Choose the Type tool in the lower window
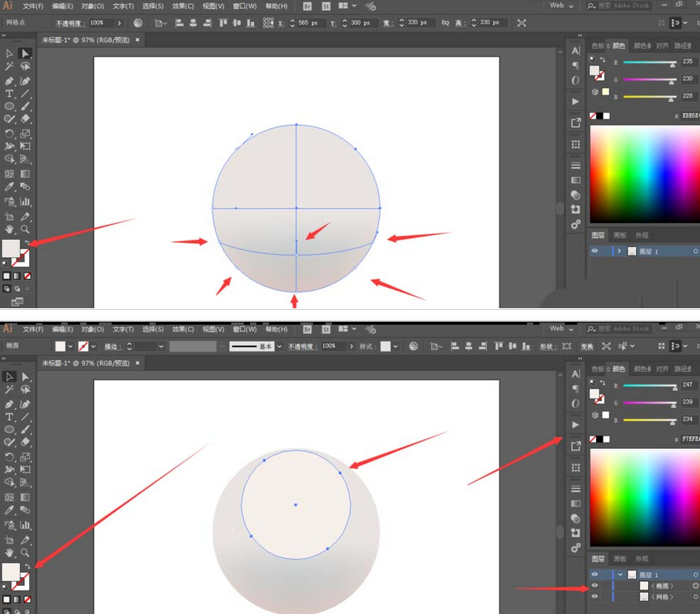Viewport: 700px width, 614px height. click(x=9, y=417)
